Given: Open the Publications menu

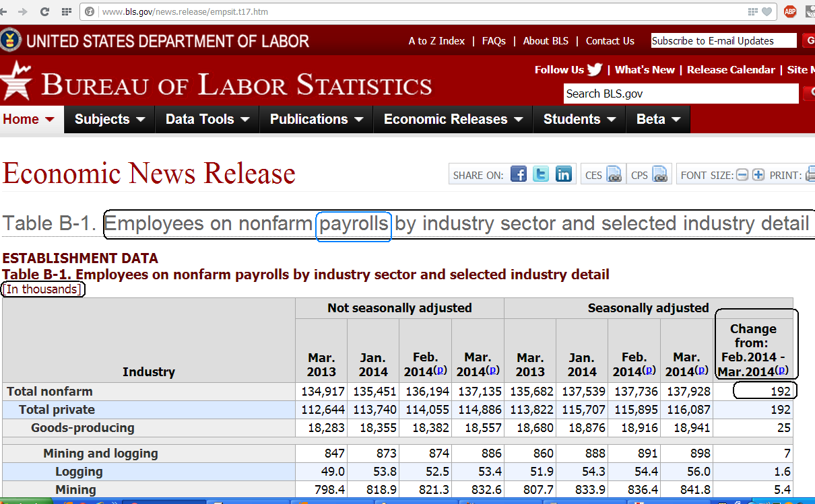Looking at the screenshot, I should 317,119.
